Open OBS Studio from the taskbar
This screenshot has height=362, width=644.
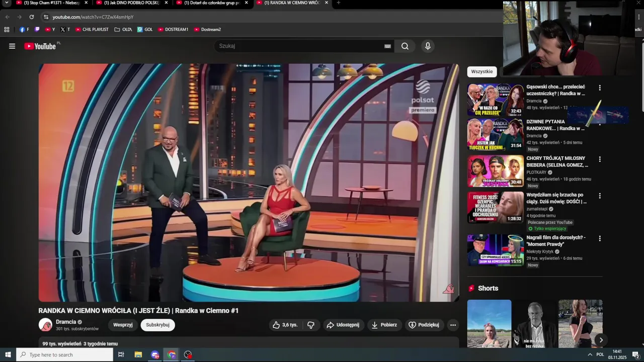(188, 355)
